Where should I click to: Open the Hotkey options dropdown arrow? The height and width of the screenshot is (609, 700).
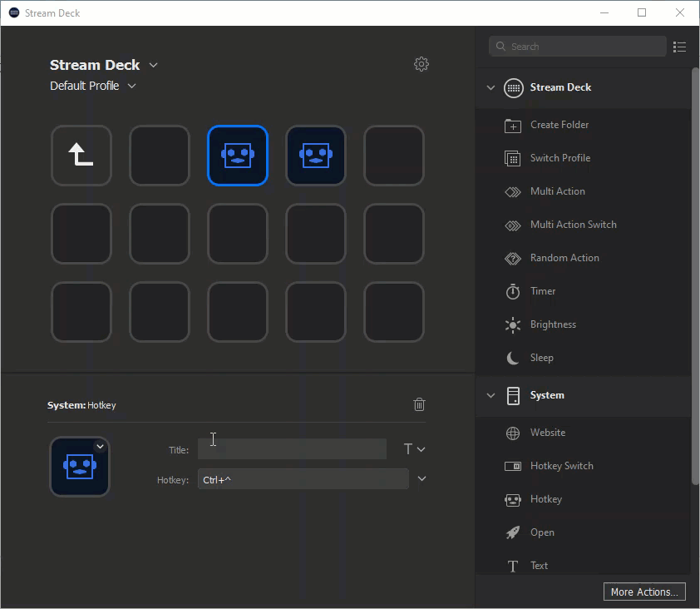coord(421,478)
